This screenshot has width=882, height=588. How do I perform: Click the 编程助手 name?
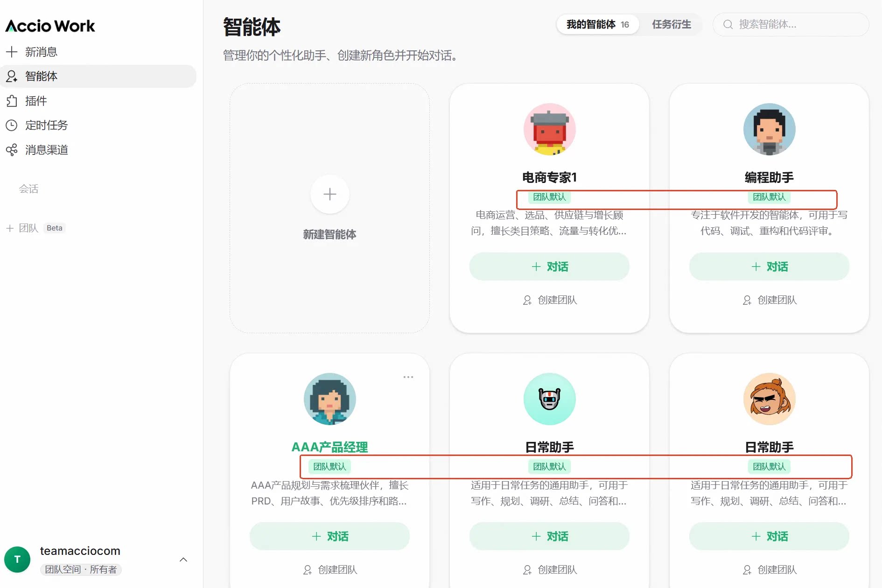tap(770, 177)
